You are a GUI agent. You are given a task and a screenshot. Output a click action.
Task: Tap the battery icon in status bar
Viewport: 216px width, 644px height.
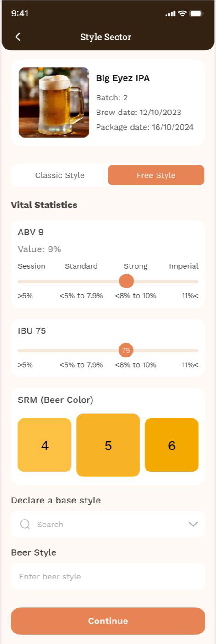click(x=196, y=14)
